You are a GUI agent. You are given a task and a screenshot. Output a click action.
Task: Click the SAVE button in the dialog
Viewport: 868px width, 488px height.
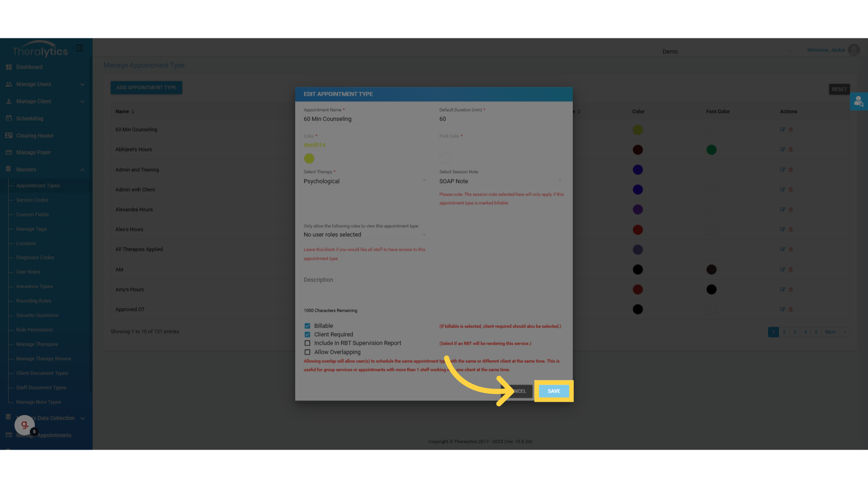(554, 391)
